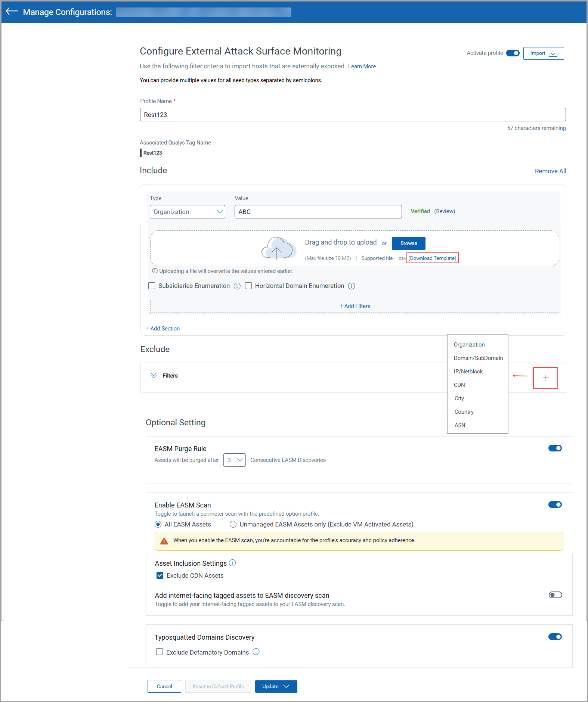Screen dimensions: 588x702
Task: Click the "Include" section heading
Action: 153,171
